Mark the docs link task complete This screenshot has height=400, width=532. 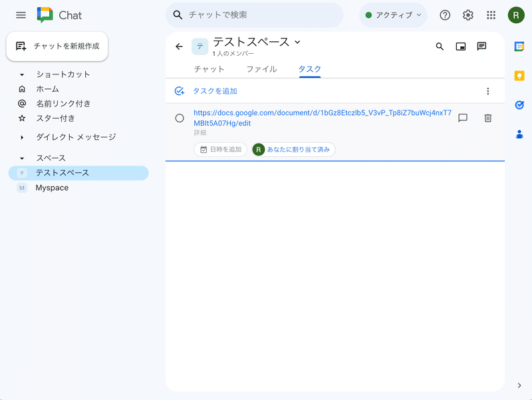(x=180, y=118)
